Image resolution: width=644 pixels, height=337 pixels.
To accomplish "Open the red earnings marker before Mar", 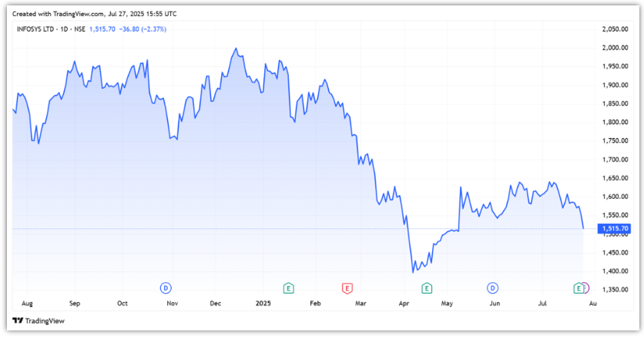I will 347,288.
